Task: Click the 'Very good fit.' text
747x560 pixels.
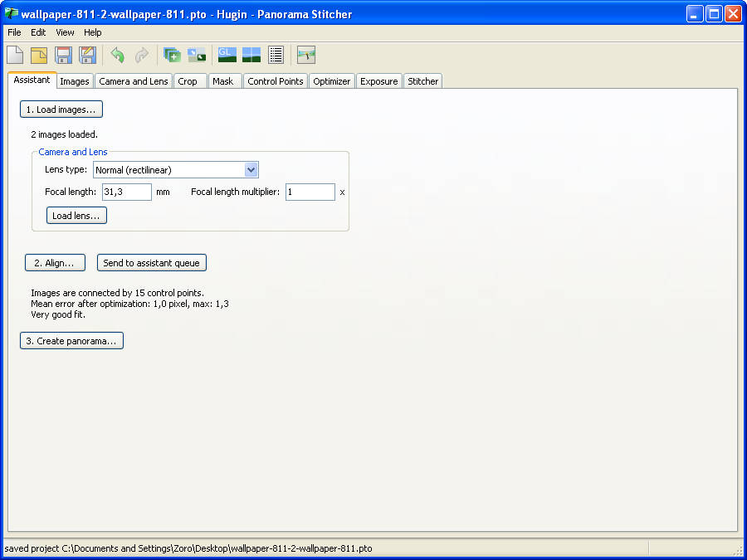Action: tap(58, 314)
